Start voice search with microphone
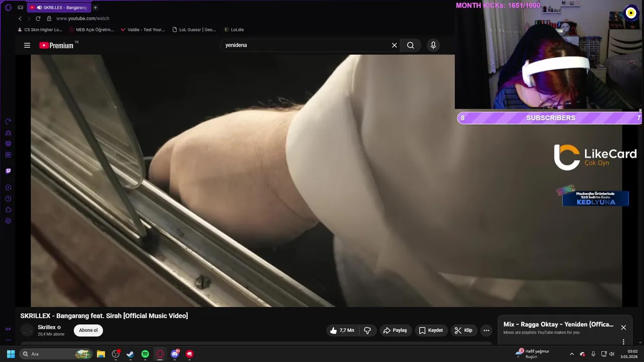The height and width of the screenshot is (362, 644). (433, 45)
